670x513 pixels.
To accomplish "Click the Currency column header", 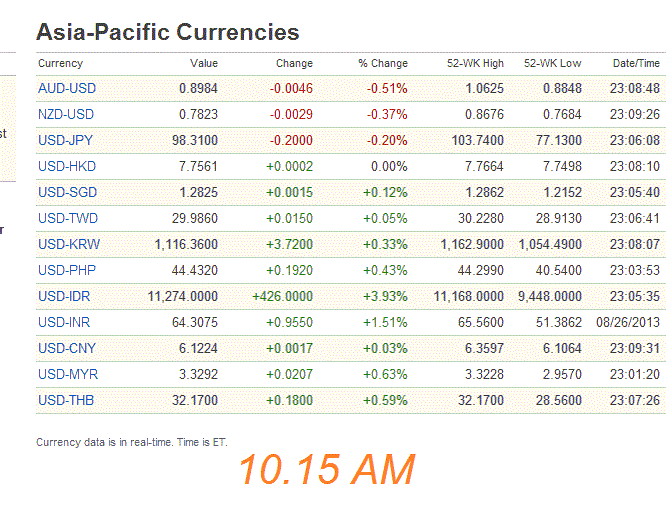I will (x=60, y=63).
